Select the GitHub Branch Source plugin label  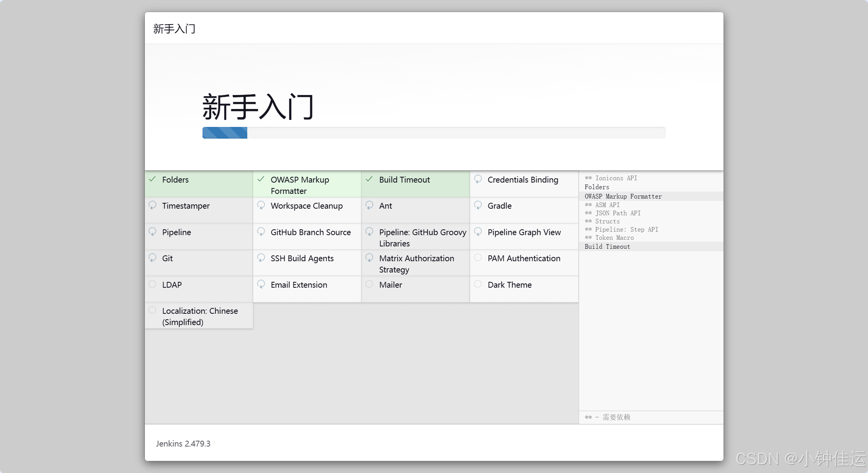(x=311, y=232)
